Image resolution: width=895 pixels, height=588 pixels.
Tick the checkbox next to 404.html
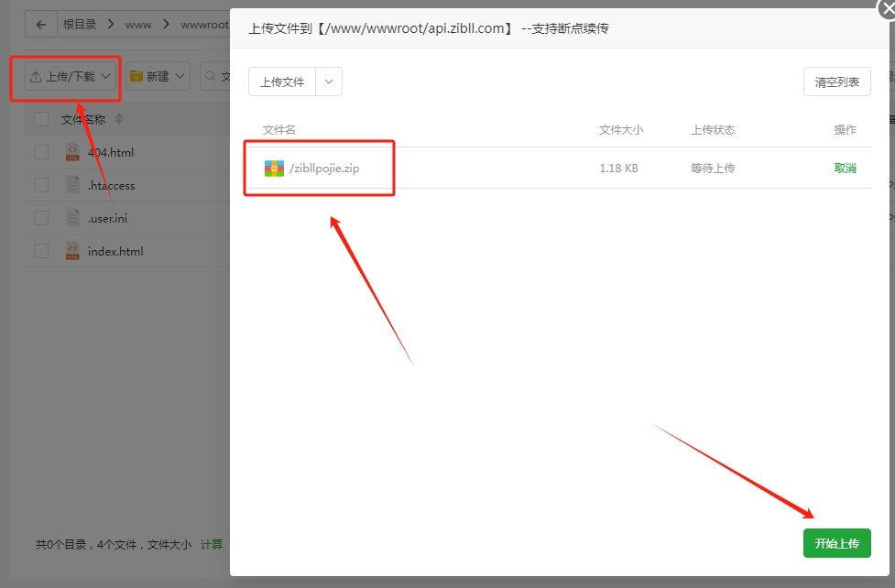point(41,152)
